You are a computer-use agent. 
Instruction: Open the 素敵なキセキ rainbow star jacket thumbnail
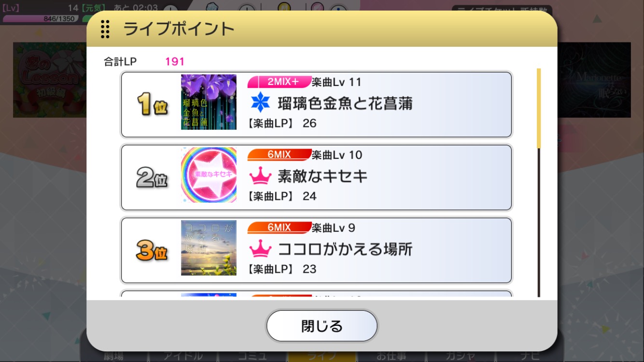point(209,175)
